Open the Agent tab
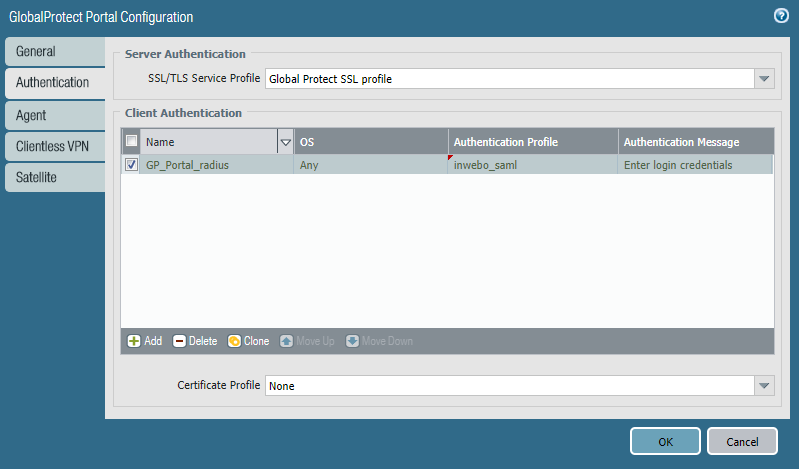The height and width of the screenshot is (469, 799). (x=54, y=116)
